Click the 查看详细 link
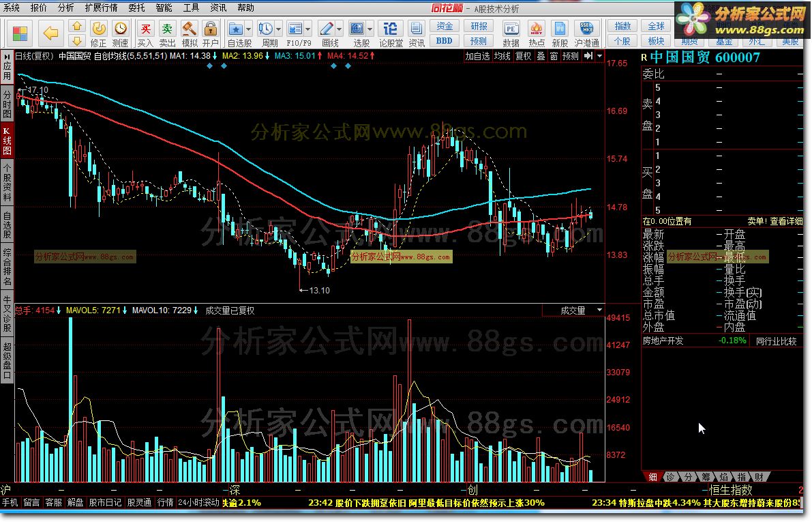Screen dimensions: 812x522 pos(786,221)
